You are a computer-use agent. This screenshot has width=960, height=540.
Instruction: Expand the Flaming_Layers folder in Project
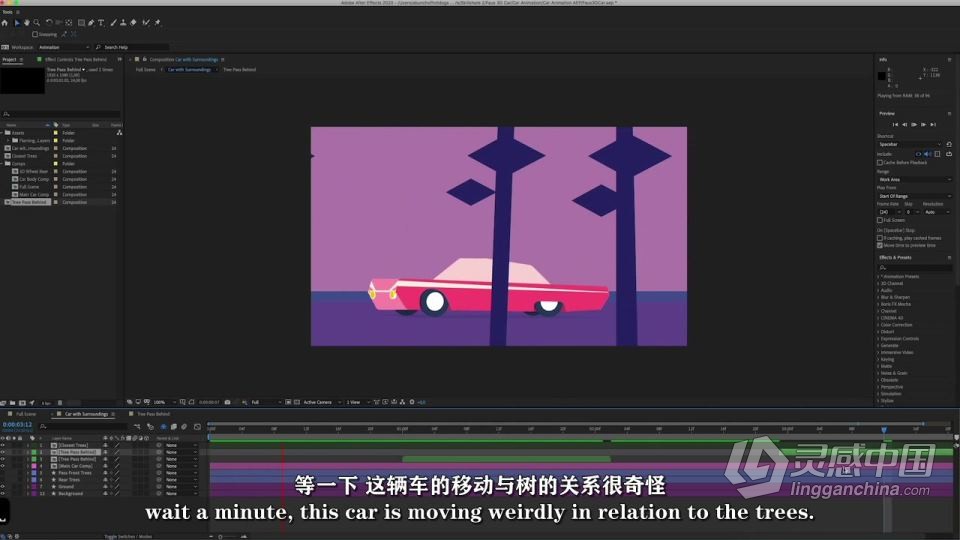click(9, 141)
